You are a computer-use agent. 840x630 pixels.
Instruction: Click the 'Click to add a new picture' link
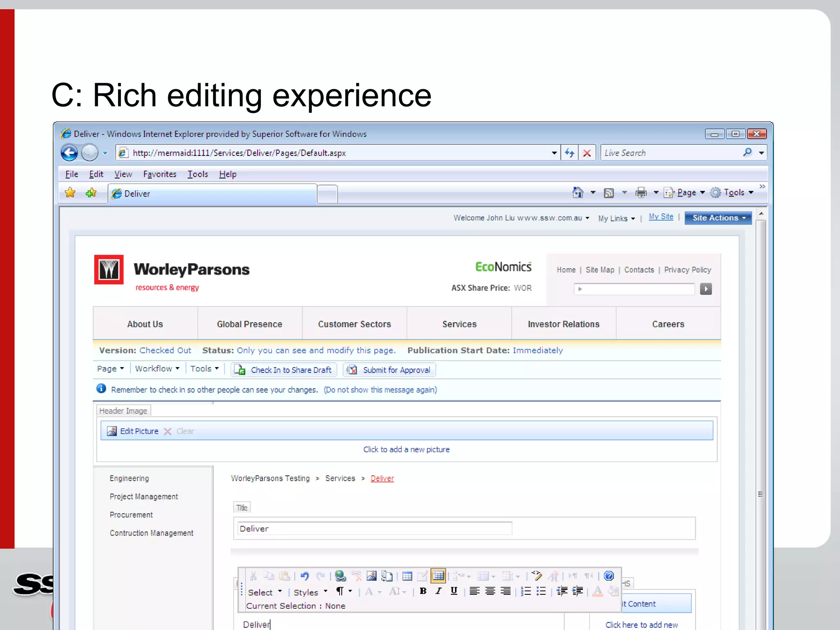click(406, 449)
